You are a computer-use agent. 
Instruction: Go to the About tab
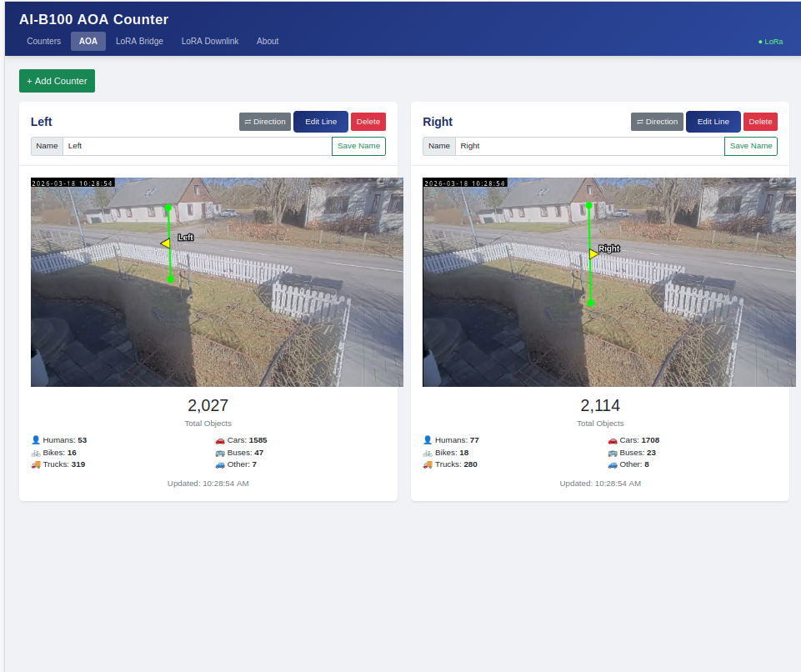pos(268,41)
